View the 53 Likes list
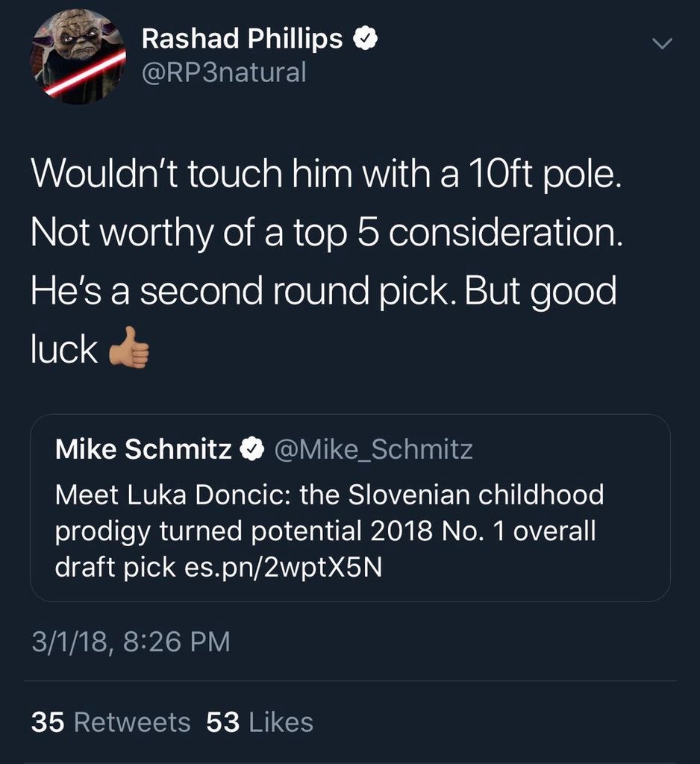This screenshot has height=764, width=700. (260, 722)
